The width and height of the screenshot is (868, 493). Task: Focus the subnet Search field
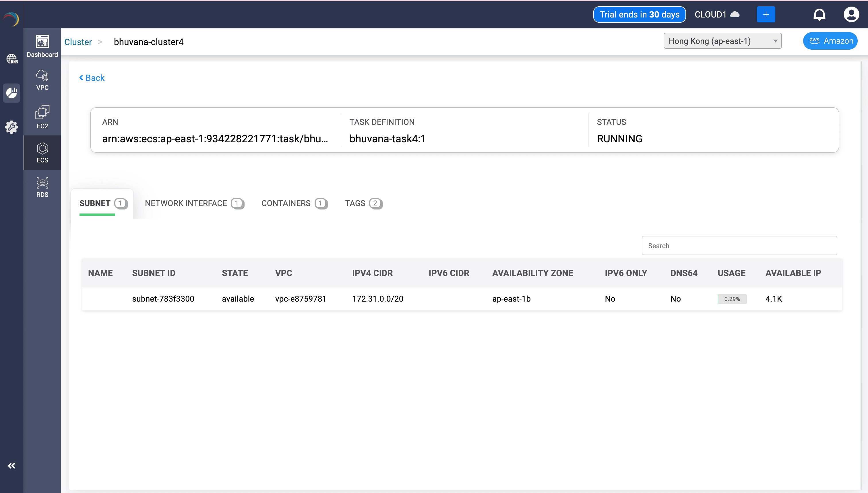coord(739,245)
